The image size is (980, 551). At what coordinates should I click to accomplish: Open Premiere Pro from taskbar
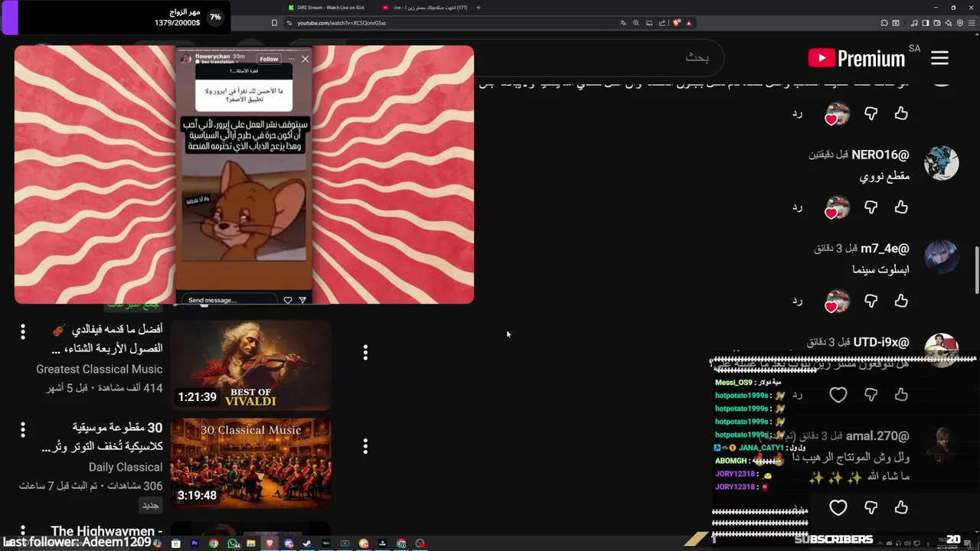click(194, 543)
